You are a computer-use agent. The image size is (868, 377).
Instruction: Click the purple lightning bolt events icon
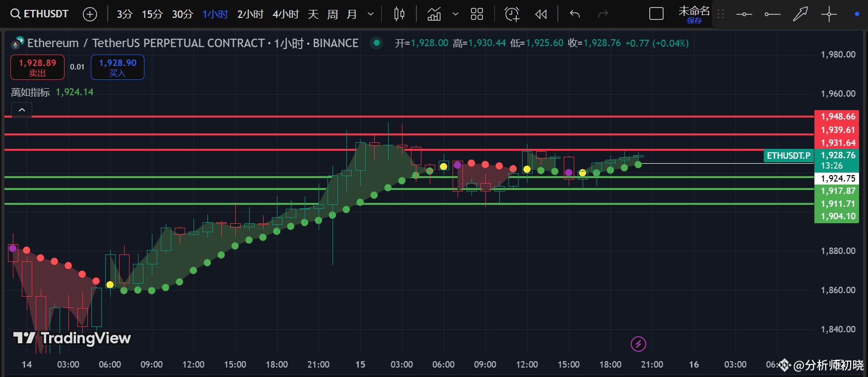(638, 343)
